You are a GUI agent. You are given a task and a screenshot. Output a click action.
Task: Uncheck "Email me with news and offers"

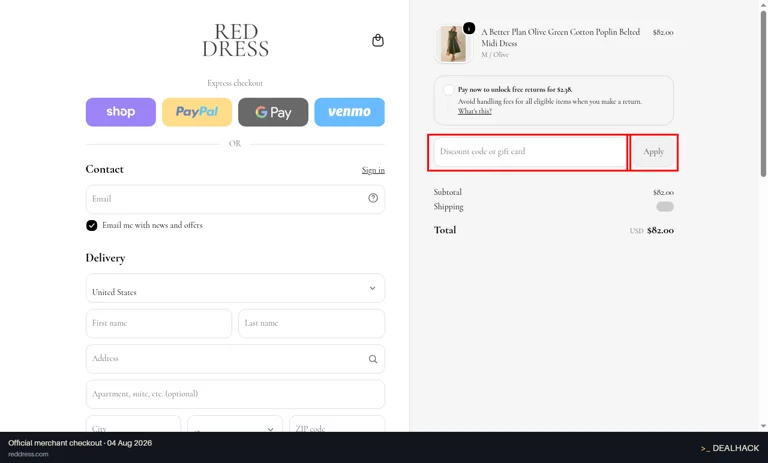tap(92, 225)
